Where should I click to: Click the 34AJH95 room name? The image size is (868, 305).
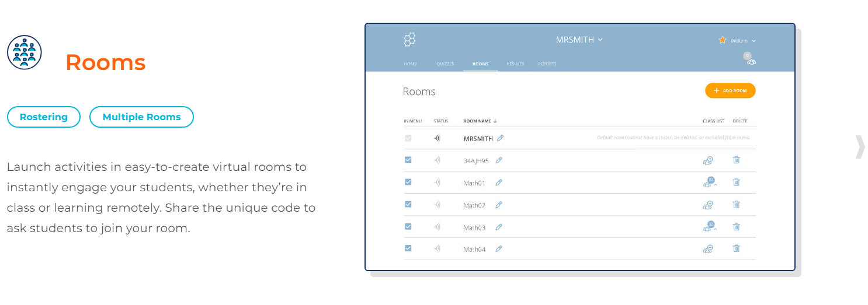(x=476, y=161)
